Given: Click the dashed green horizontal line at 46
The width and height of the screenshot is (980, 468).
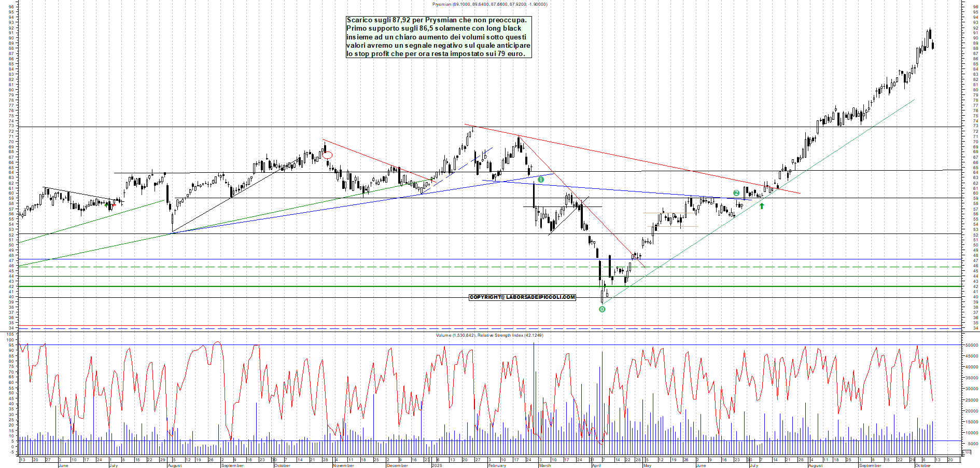Looking at the screenshot, I should click(x=311, y=267).
